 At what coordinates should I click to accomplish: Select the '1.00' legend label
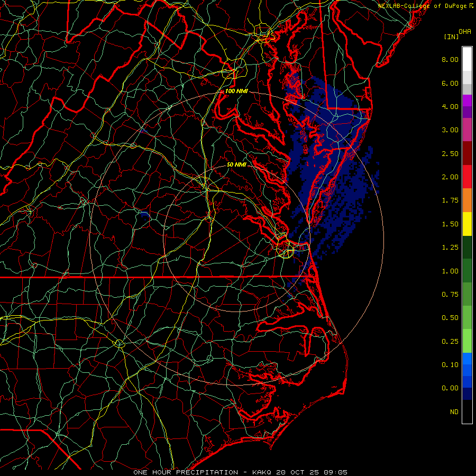pyautogui.click(x=450, y=271)
